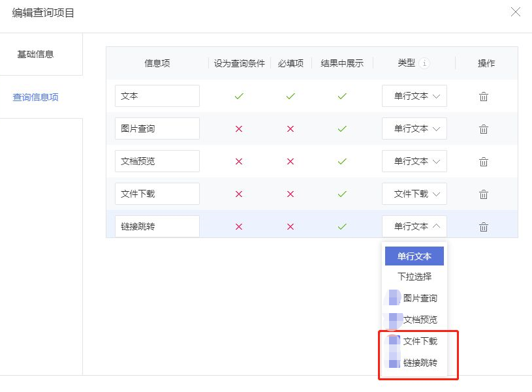532x392 pixels.
Task: Delete the 文档预览 row with trash icon
Action: tap(484, 161)
